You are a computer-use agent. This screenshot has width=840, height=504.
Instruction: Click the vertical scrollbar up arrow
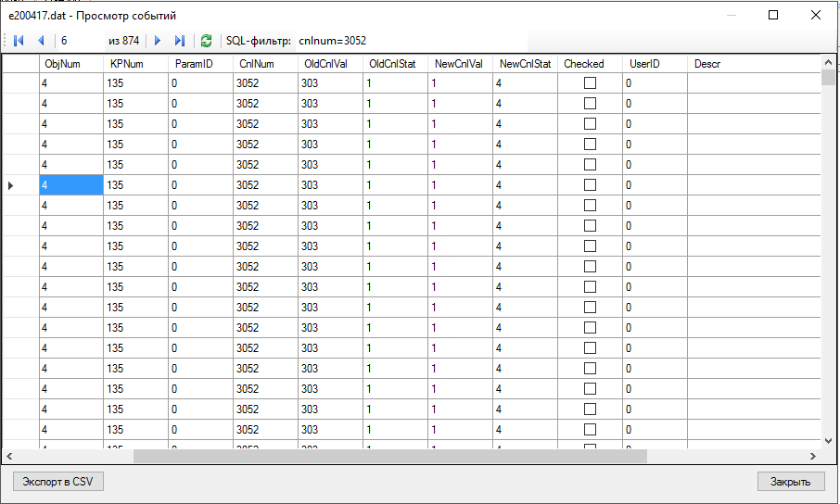[x=828, y=62]
